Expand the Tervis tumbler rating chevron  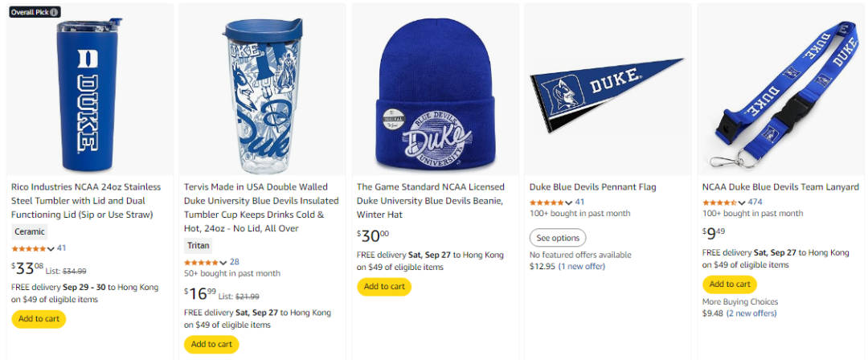click(223, 263)
